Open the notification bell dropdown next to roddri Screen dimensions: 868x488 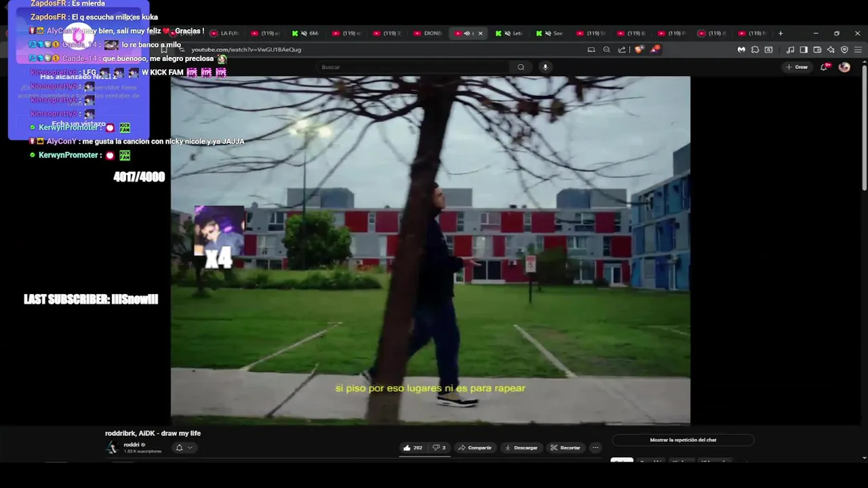coord(184,447)
